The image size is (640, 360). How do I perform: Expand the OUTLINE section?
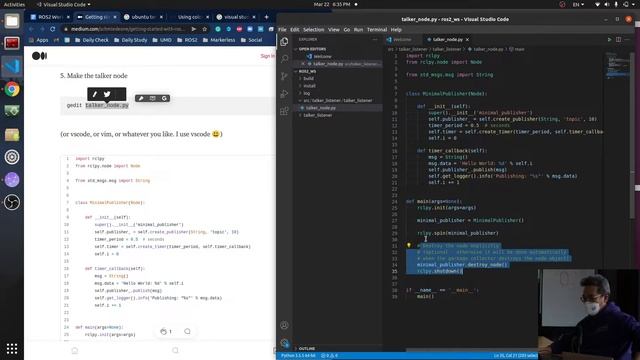338,349
